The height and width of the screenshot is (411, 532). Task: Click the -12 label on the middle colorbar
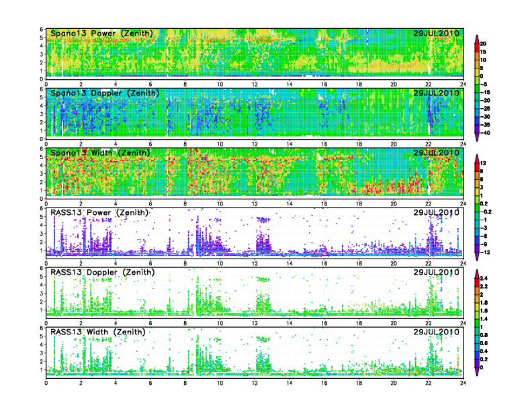click(x=485, y=253)
